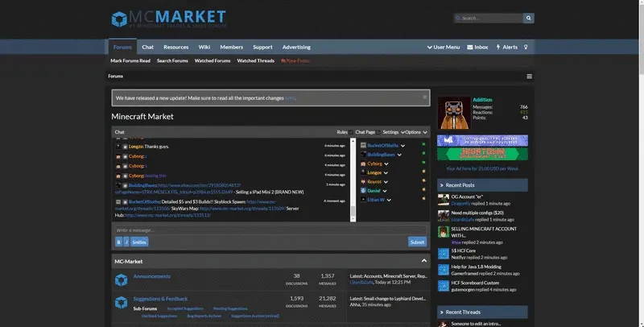Click the page scrollbar on the right edge
Image resolution: width=644 pixels, height=327 pixels.
pos(641,163)
